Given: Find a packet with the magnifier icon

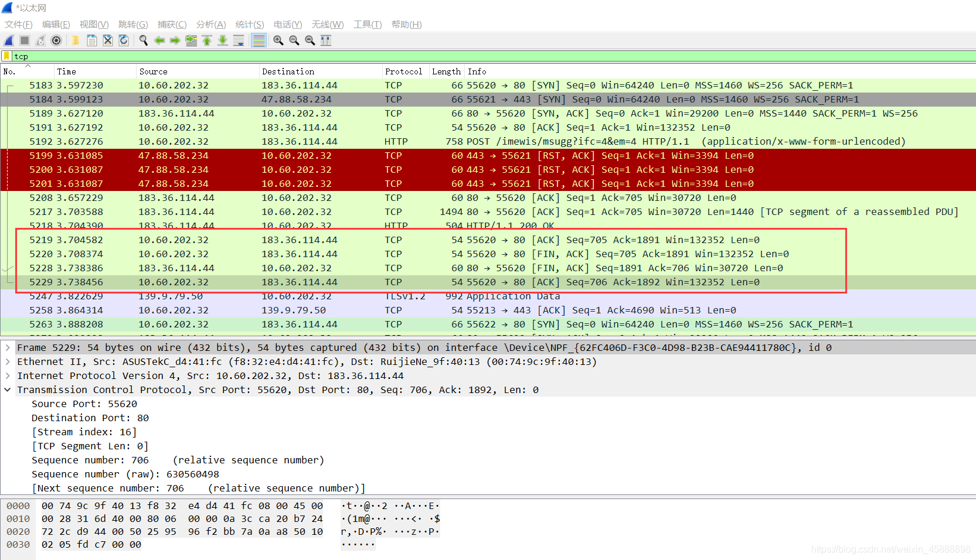Looking at the screenshot, I should pyautogui.click(x=143, y=40).
